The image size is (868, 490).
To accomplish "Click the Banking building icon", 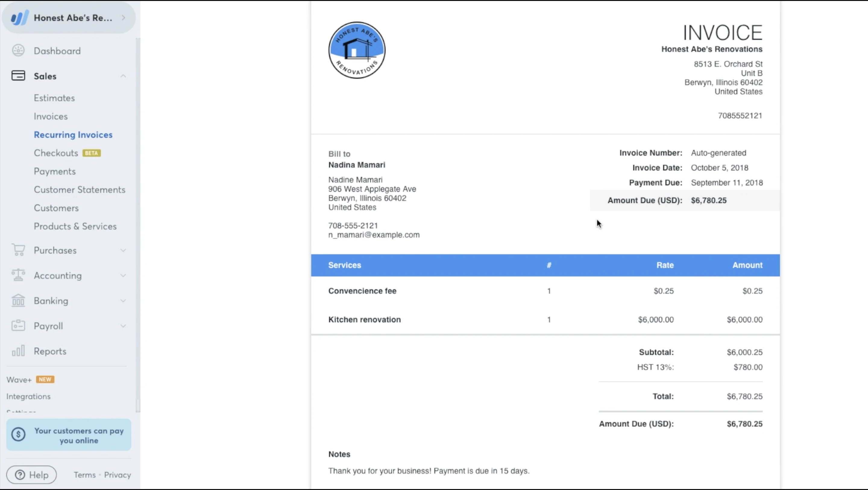I will [x=18, y=301].
